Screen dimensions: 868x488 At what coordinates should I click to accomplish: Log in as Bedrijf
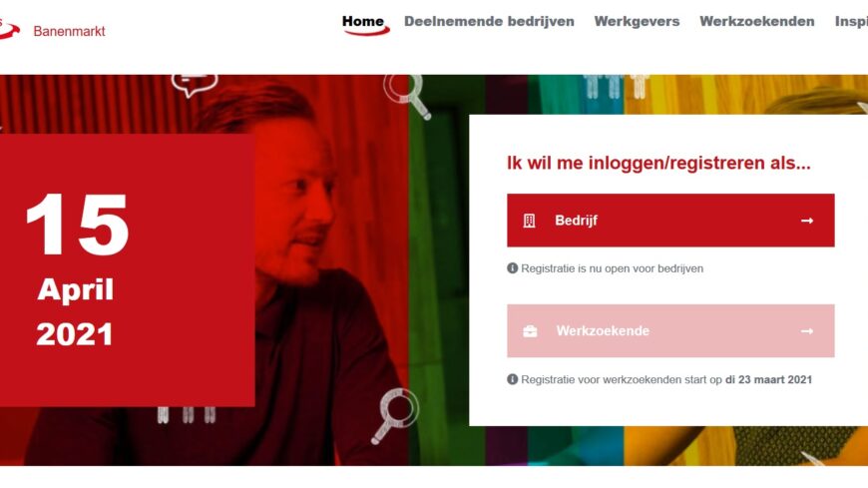click(670, 221)
